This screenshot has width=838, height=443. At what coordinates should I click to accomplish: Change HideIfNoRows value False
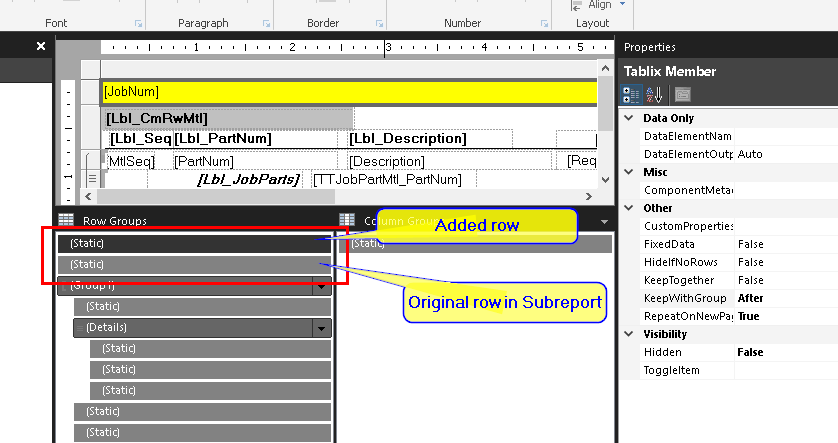786,262
